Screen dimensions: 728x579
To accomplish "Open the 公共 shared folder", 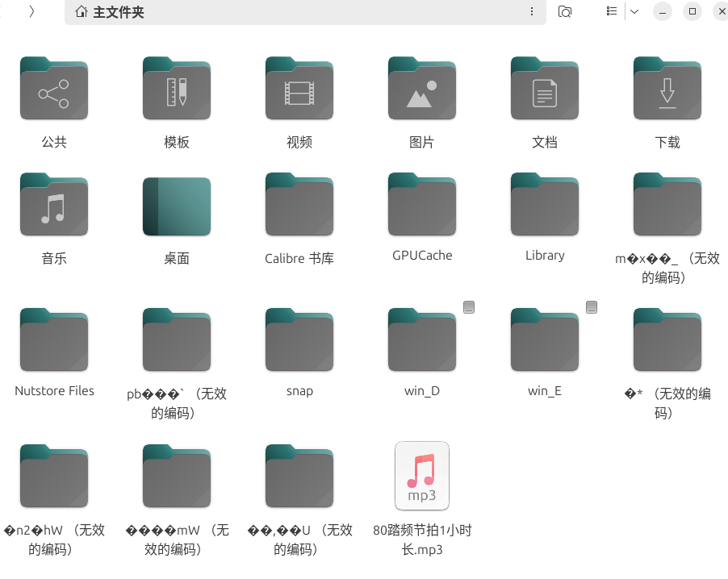I will (54, 88).
